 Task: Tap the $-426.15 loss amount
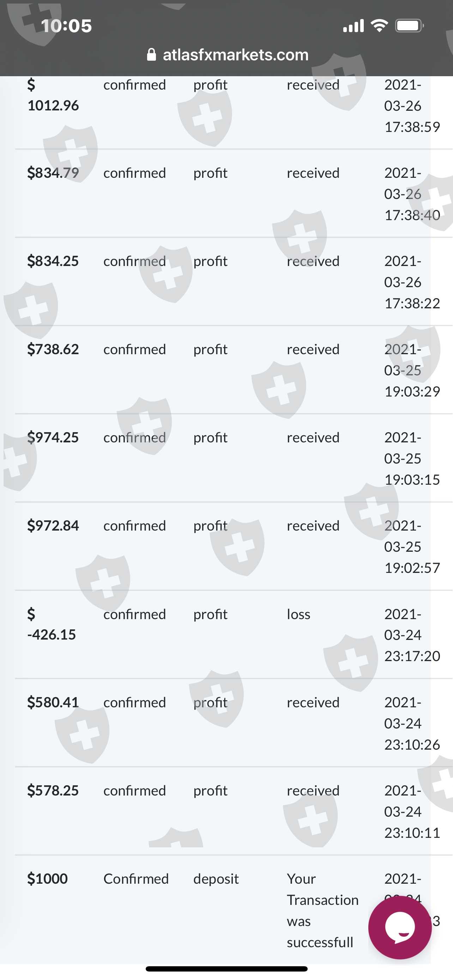(x=52, y=624)
